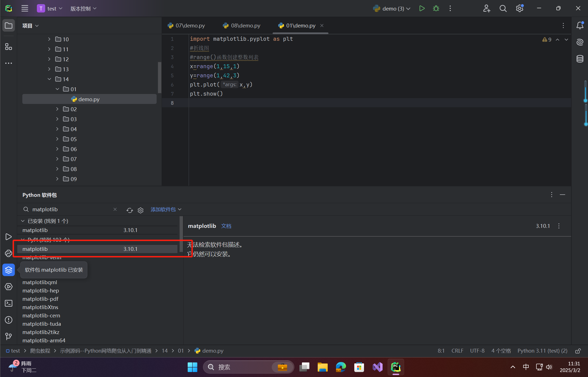
Task: Run the demo configuration with green play icon
Action: [x=422, y=9]
